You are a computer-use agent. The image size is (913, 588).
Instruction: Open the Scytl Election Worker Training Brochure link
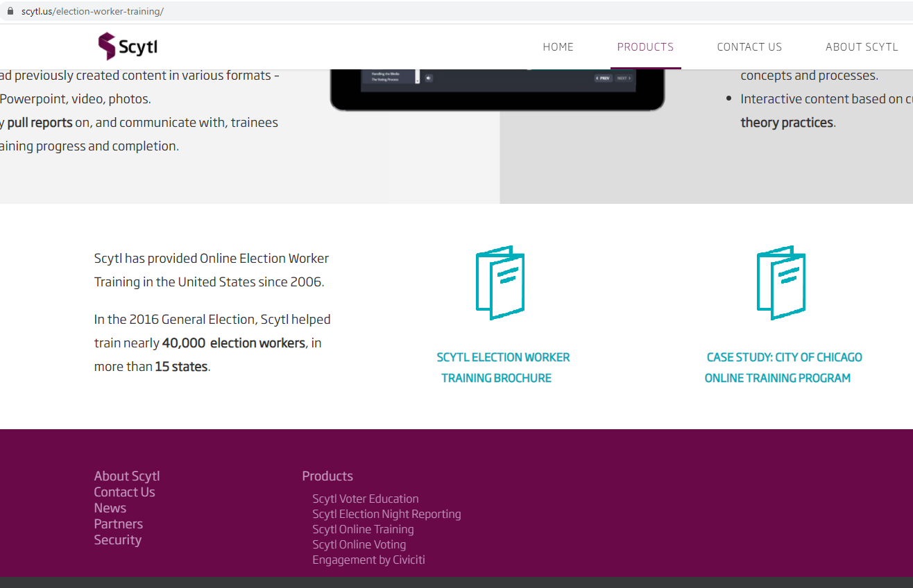point(502,367)
